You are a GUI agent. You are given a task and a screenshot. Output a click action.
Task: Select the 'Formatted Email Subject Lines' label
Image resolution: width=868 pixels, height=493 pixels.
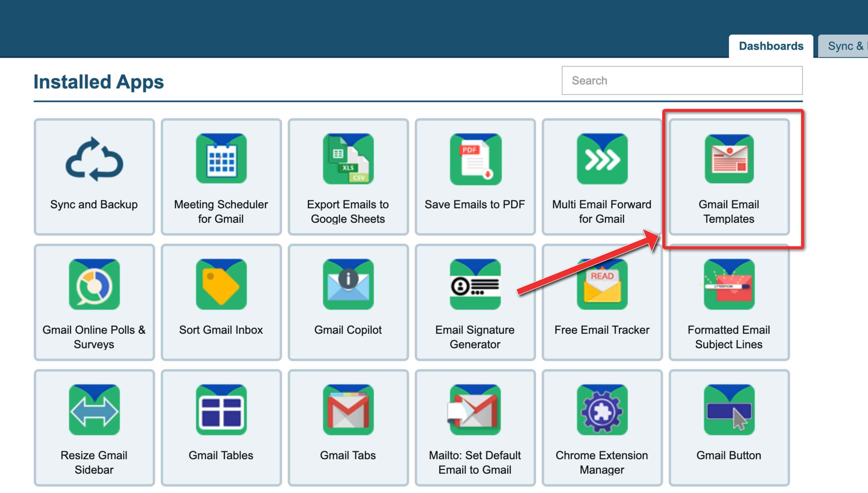(729, 337)
